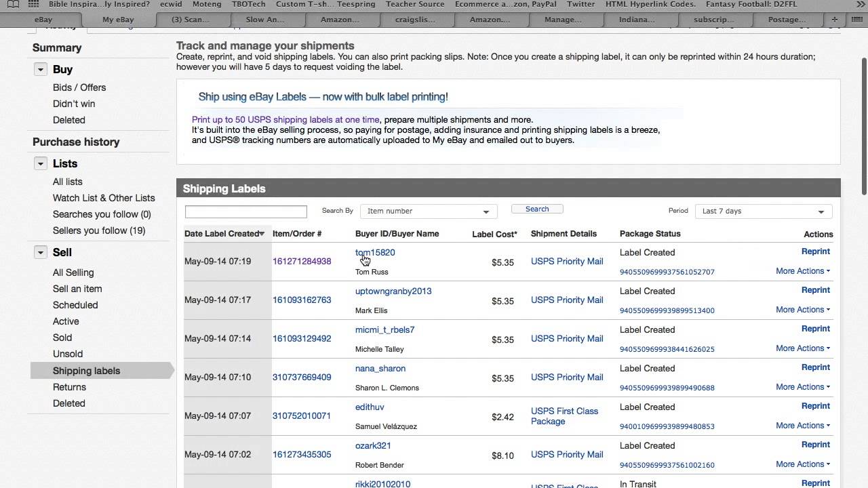Open Bids / Offers in sidebar
Viewport: 868px width, 488px height.
click(79, 87)
